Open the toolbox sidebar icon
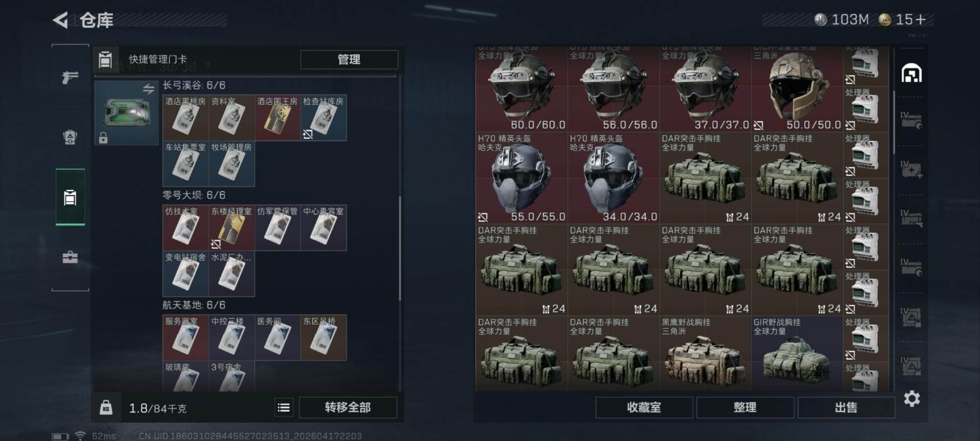 click(70, 257)
